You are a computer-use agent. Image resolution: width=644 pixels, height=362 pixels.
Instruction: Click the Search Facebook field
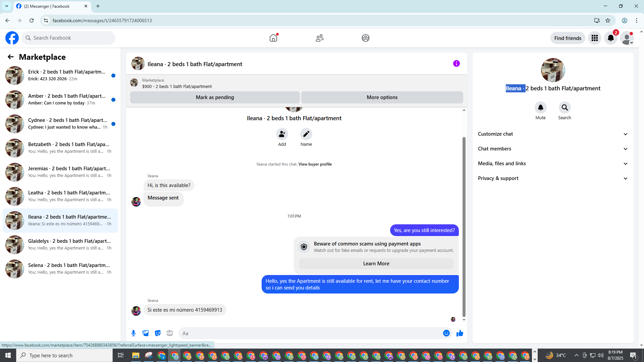(68, 38)
